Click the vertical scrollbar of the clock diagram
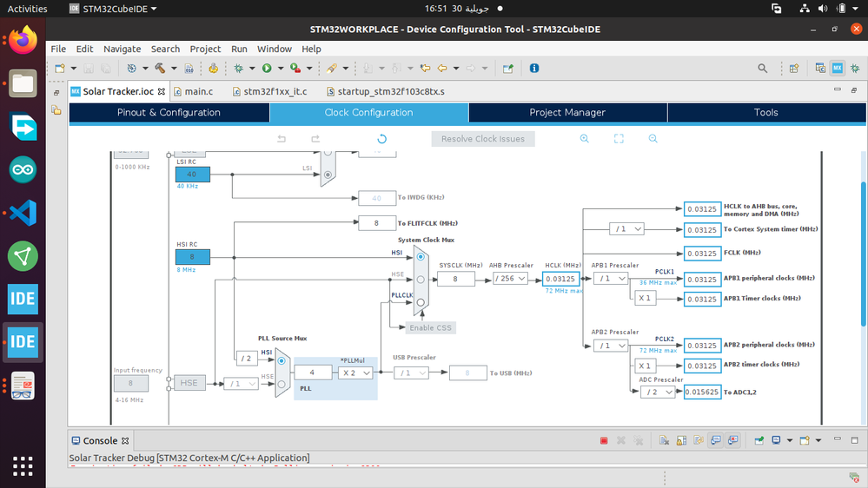The width and height of the screenshot is (868, 488). (x=864, y=254)
